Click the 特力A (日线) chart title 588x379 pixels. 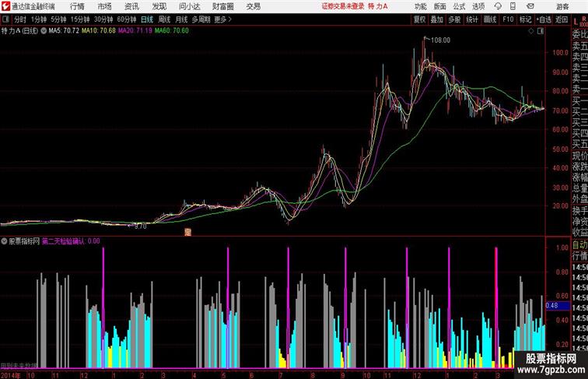[20, 31]
